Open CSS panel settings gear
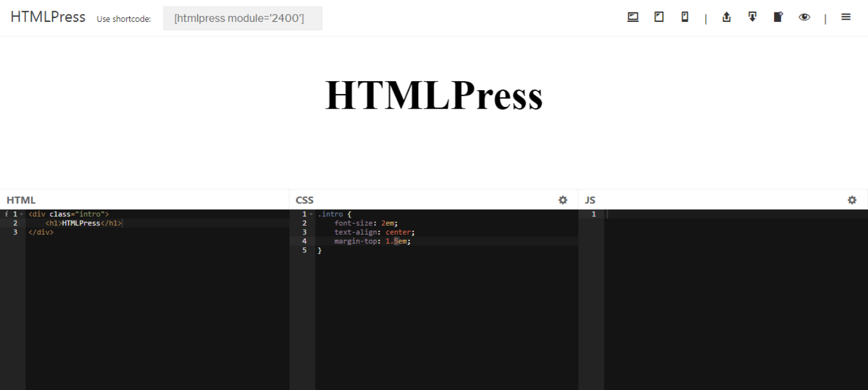 (562, 200)
